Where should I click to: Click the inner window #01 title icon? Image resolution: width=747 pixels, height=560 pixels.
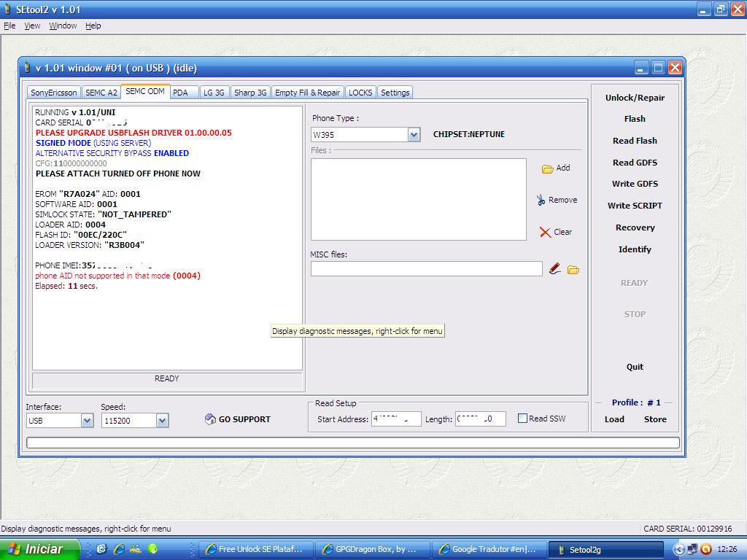(x=28, y=68)
